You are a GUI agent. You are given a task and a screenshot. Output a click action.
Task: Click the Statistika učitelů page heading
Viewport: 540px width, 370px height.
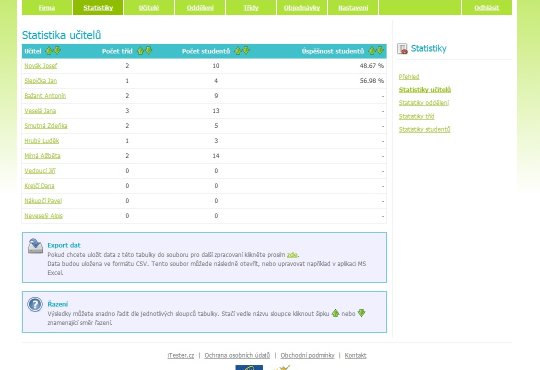click(62, 35)
